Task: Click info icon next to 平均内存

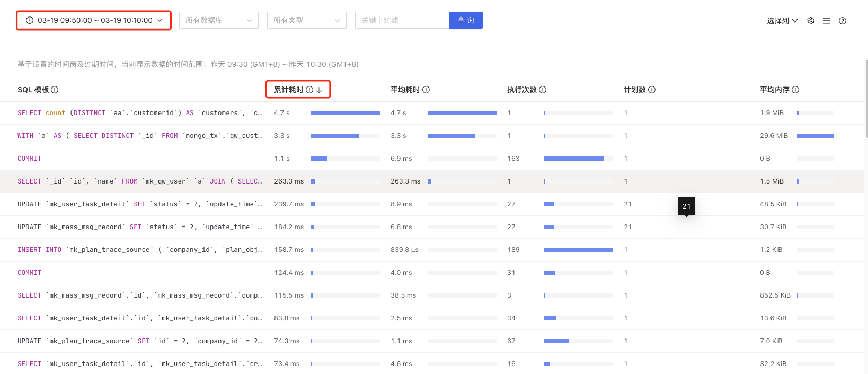Action: tap(795, 90)
